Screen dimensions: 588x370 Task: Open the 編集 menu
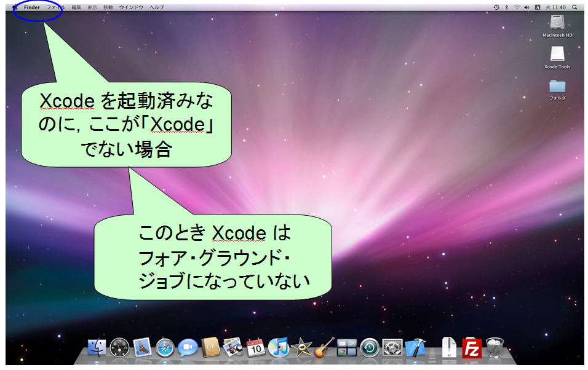76,7
